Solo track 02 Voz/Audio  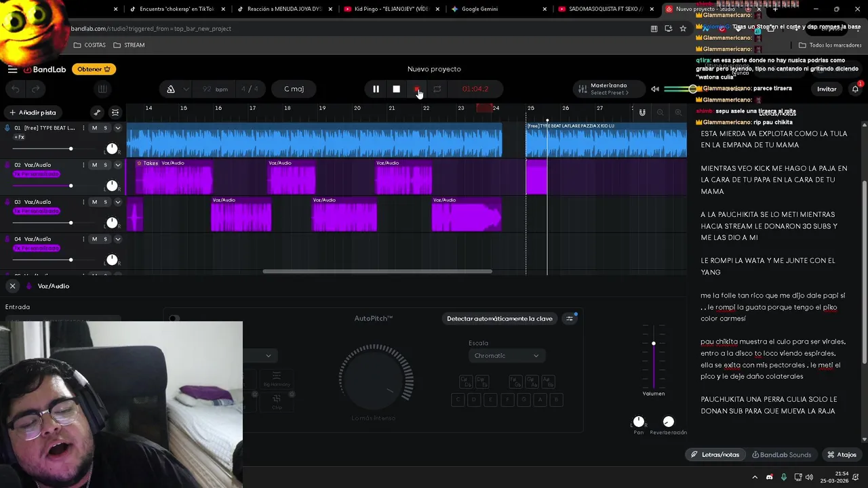[x=105, y=165]
